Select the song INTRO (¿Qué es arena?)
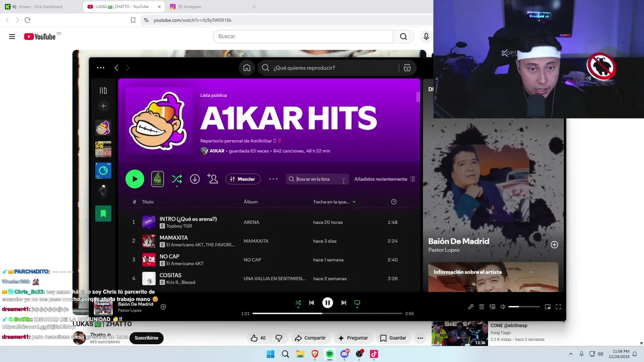The width and height of the screenshot is (644, 362). click(x=188, y=219)
